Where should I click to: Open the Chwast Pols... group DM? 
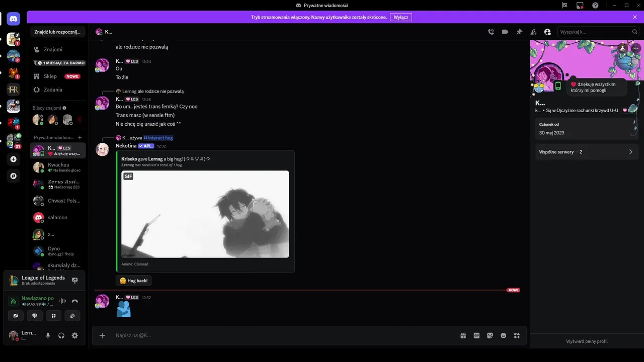click(57, 201)
